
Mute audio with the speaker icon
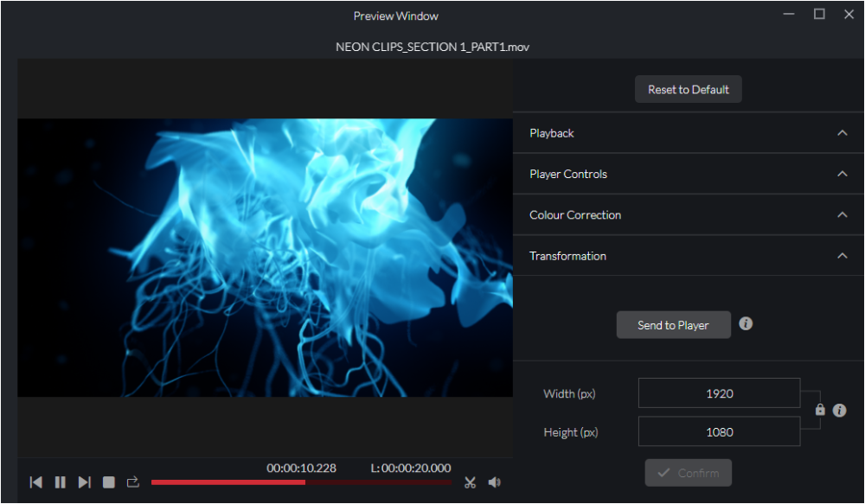click(x=494, y=482)
